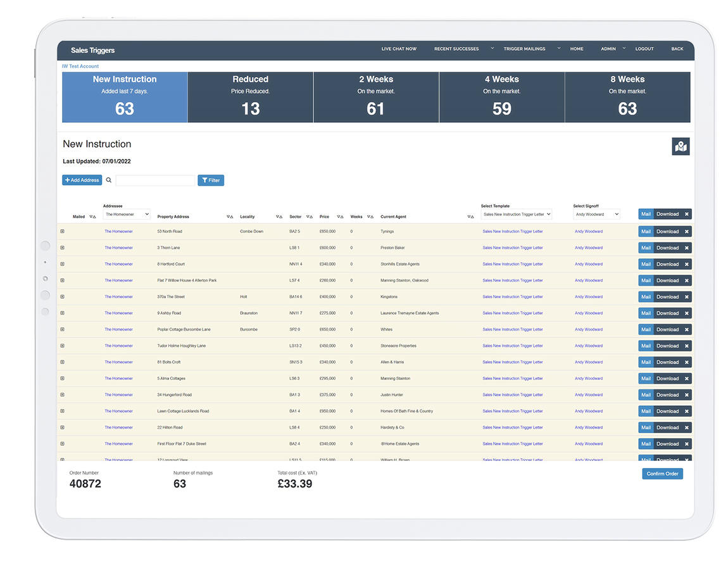This screenshot has height=575, width=728.
Task: Expand the 53 North Road row
Action: pyautogui.click(x=62, y=232)
